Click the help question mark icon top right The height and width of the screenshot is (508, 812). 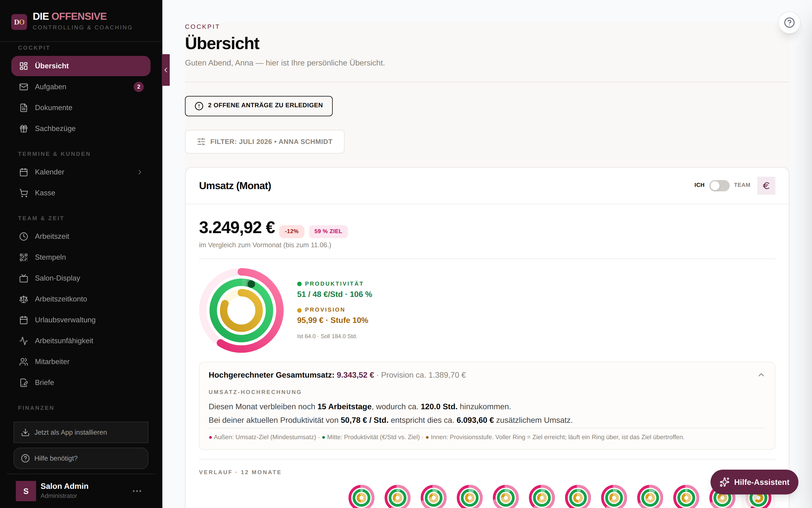[x=789, y=23]
